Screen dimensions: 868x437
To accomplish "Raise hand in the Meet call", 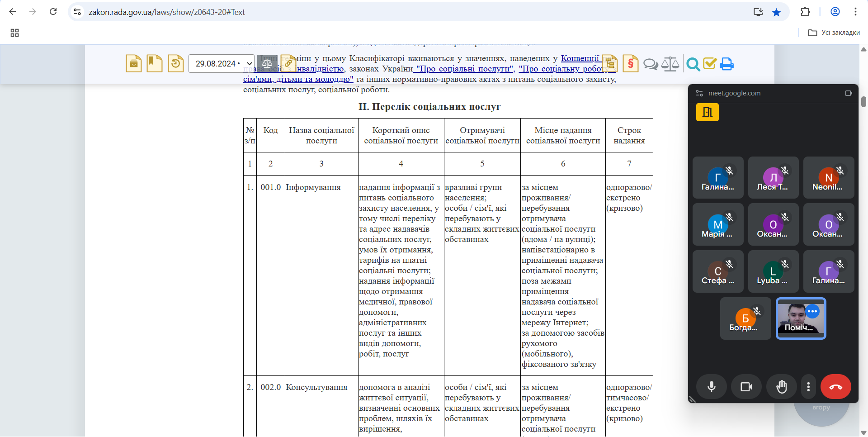I will coord(781,387).
